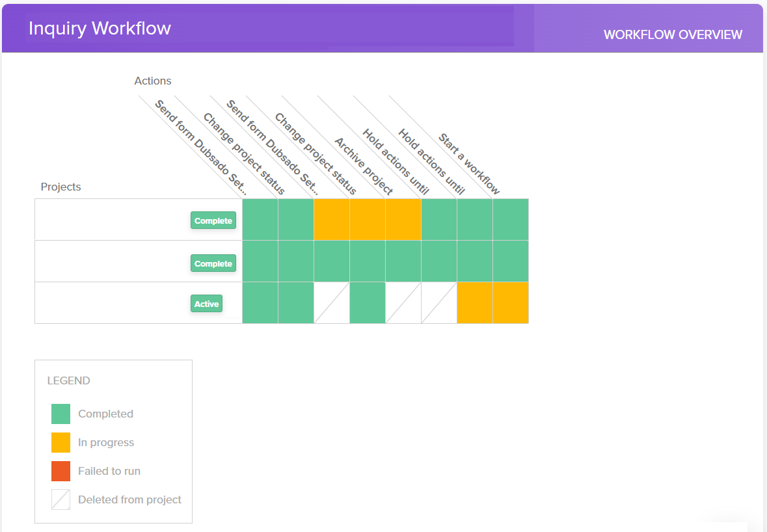
Task: Select the second Hold actions until column header
Action: (x=431, y=162)
